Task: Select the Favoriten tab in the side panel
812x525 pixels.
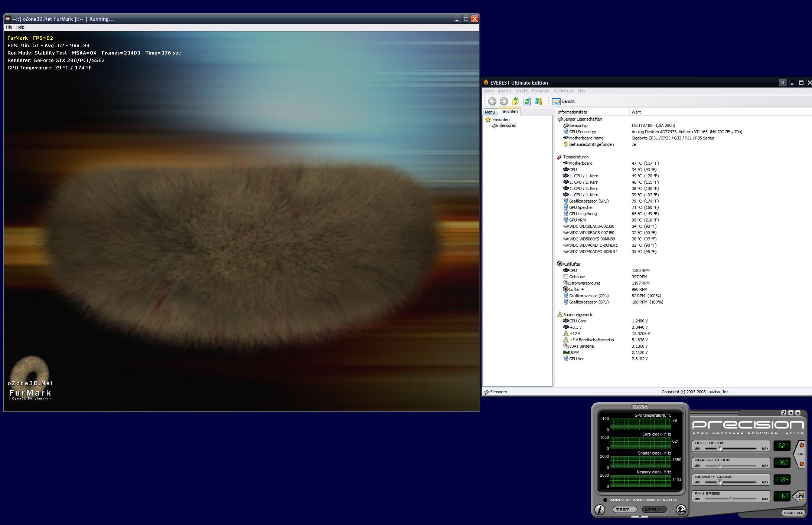Action: pos(509,111)
